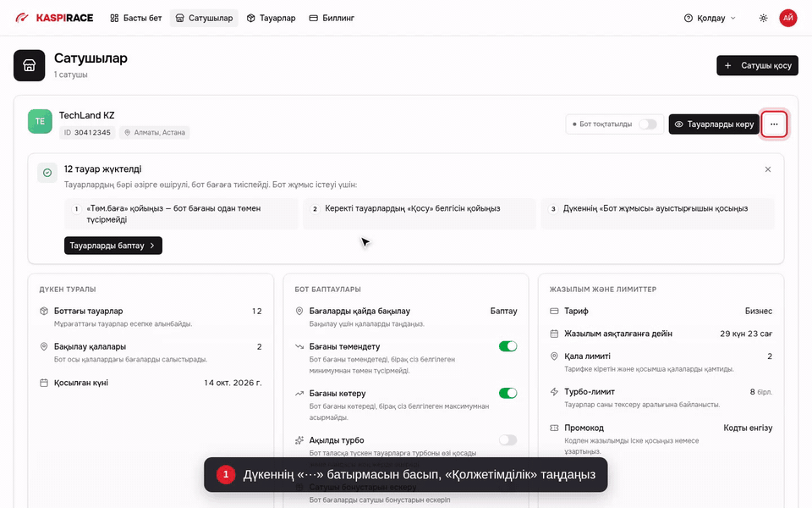The image size is (812, 508).
Task: Click the KaspiRace logo
Action: point(54,18)
